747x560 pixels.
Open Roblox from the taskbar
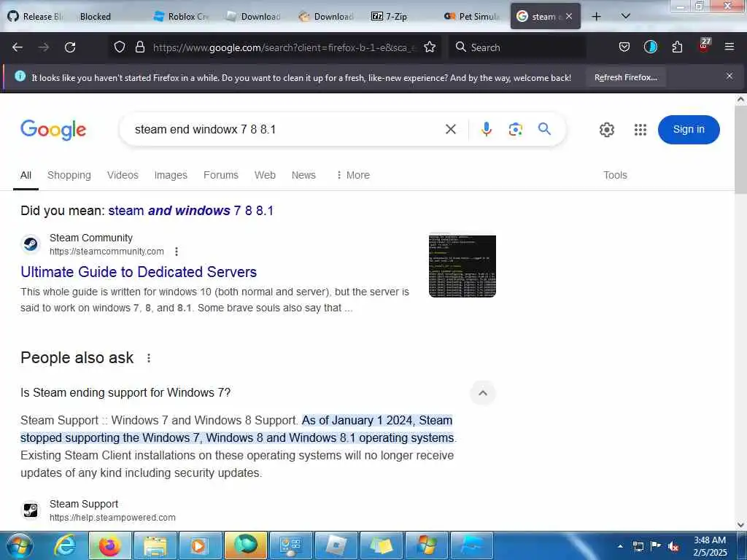click(336, 545)
